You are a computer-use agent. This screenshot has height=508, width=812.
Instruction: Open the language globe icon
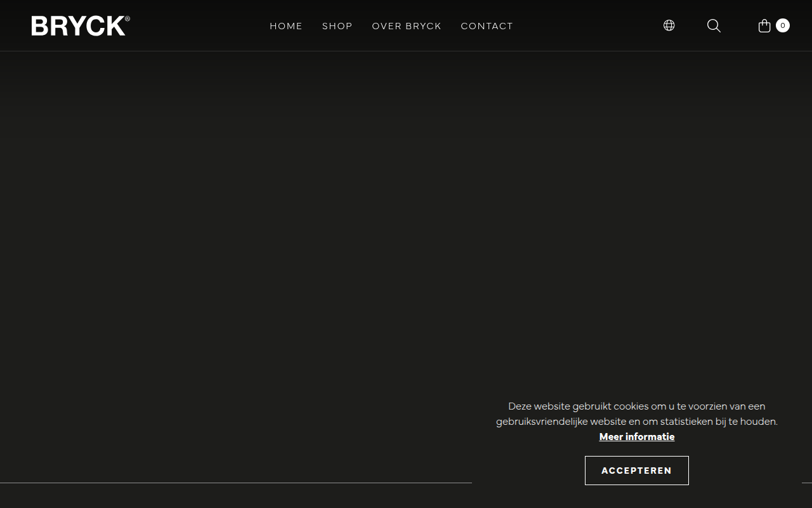coord(669,25)
